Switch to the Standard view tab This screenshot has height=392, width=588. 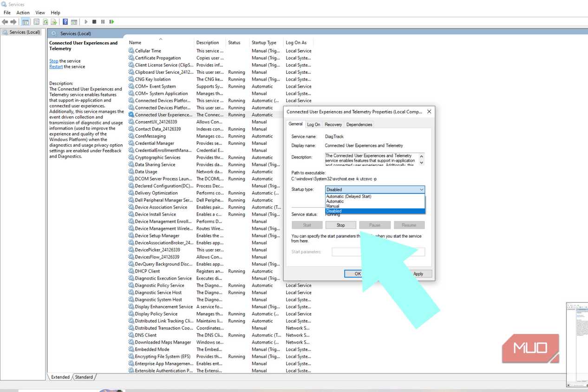[x=84, y=377]
